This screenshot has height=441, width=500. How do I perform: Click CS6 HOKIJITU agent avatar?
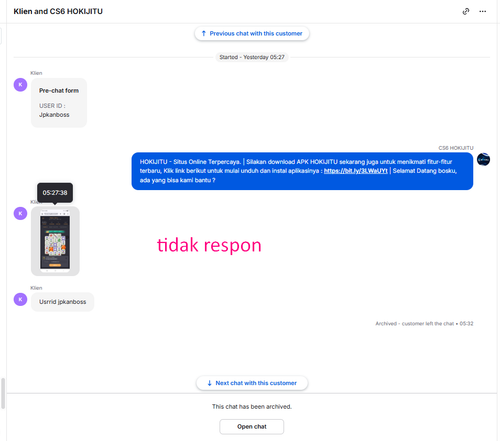[x=483, y=159]
